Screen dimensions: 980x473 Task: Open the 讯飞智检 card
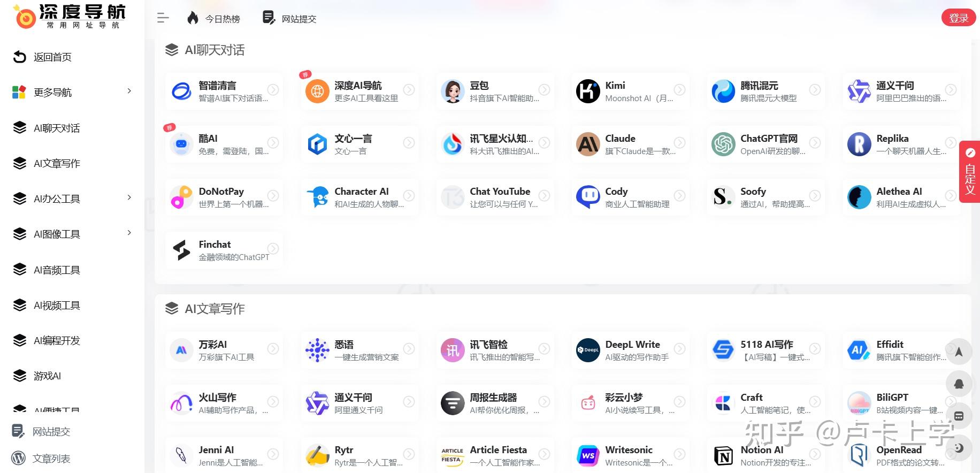[495, 350]
